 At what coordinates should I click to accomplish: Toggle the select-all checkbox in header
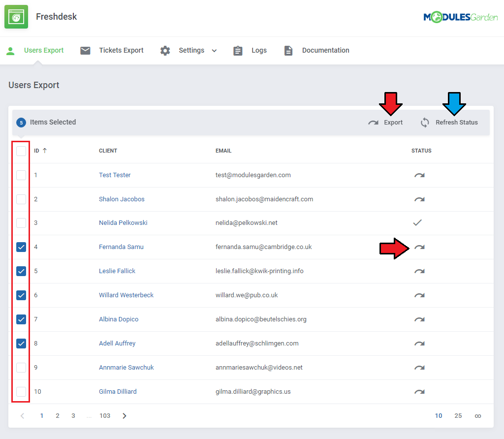(21, 151)
